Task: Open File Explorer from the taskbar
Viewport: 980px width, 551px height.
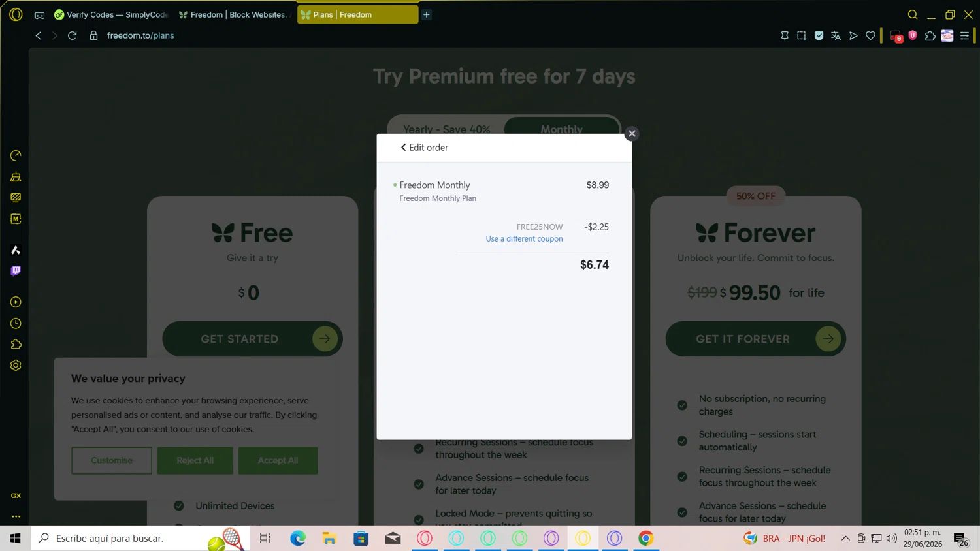Action: point(329,538)
